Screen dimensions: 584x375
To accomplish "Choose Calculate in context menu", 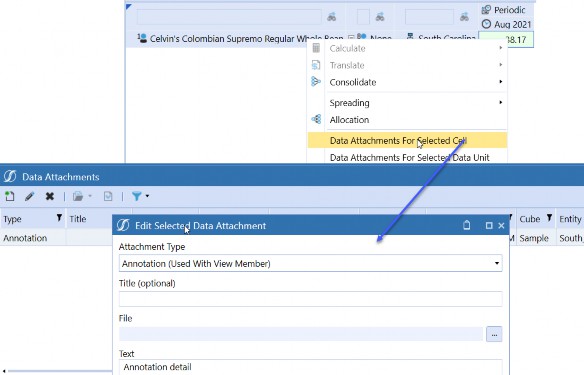I will (407, 48).
